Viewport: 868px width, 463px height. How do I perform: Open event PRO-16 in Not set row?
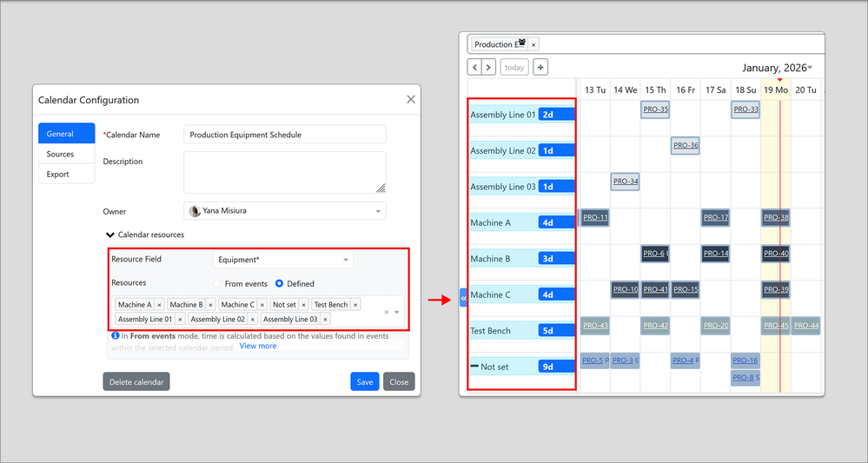point(745,360)
